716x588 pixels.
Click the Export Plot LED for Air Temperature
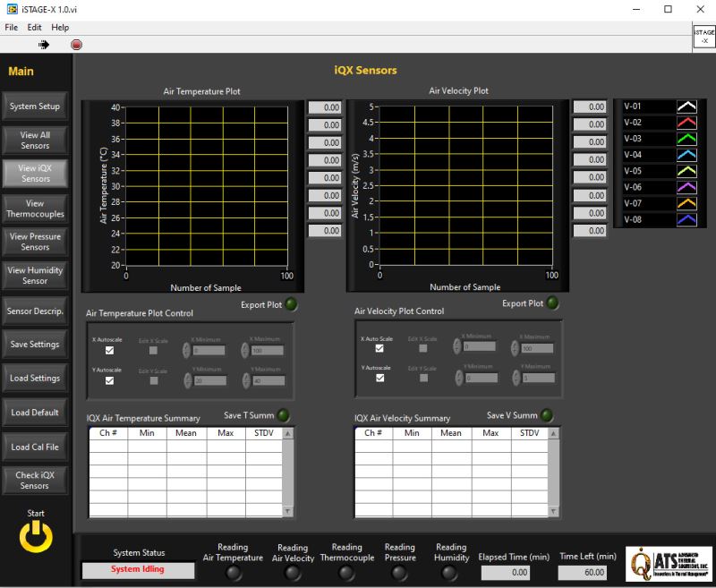coord(291,304)
